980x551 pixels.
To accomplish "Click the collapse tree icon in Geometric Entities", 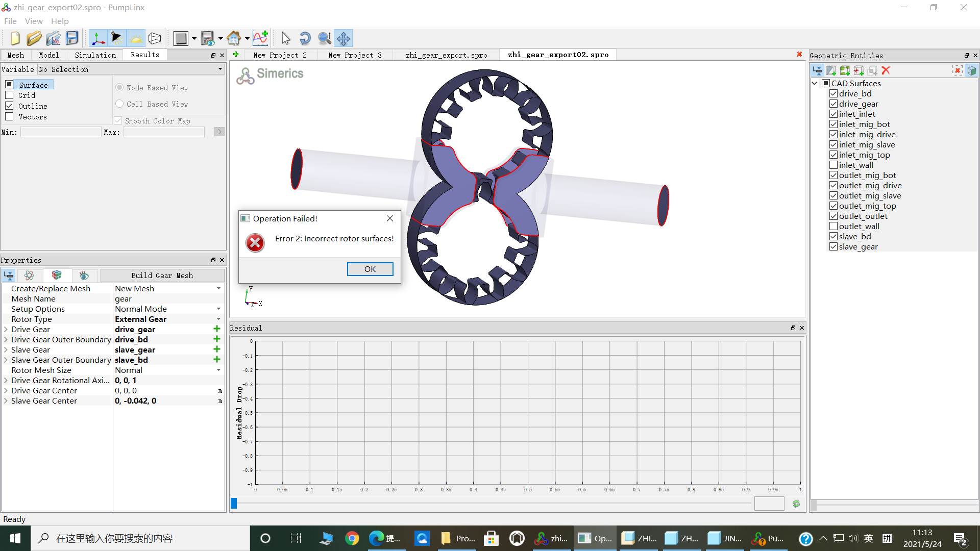I will tap(817, 70).
